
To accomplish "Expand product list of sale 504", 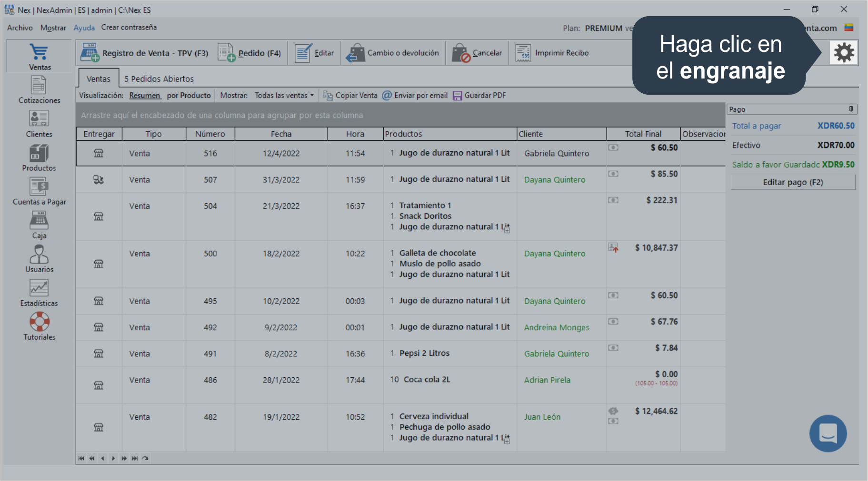I will [x=507, y=230].
